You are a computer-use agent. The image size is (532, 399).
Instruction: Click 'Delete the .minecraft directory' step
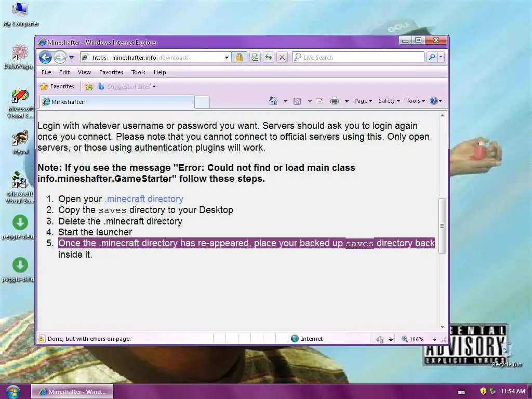[x=120, y=221]
